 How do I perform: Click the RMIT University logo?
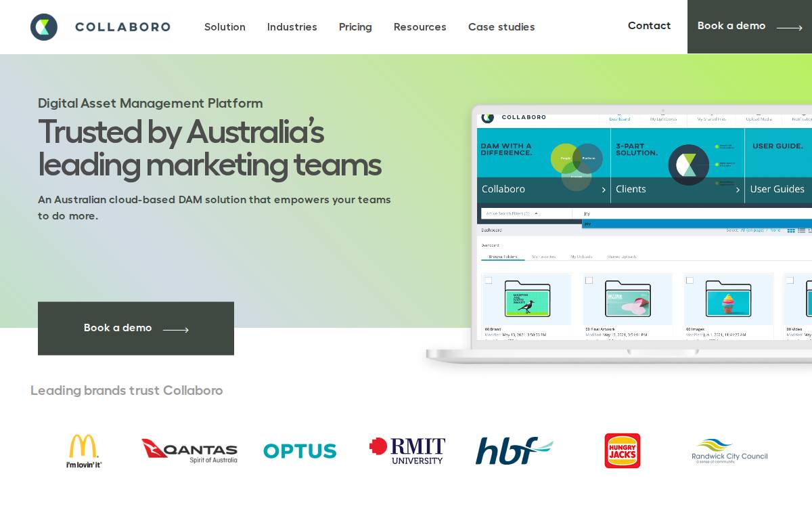pyautogui.click(x=407, y=451)
